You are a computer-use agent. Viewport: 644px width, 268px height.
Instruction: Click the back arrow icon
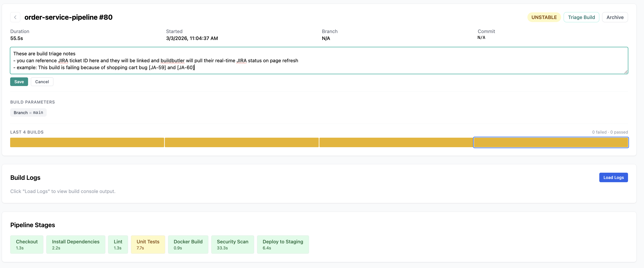coord(15,17)
